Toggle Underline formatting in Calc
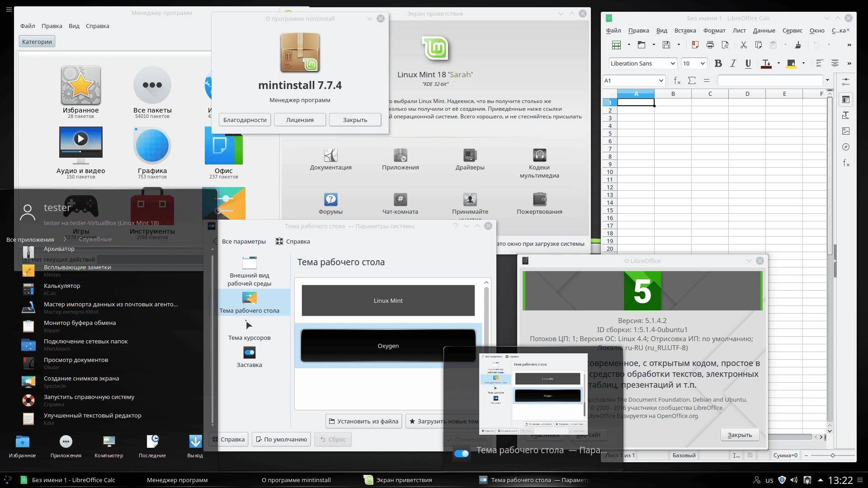This screenshot has height=488, width=868. pos(748,63)
